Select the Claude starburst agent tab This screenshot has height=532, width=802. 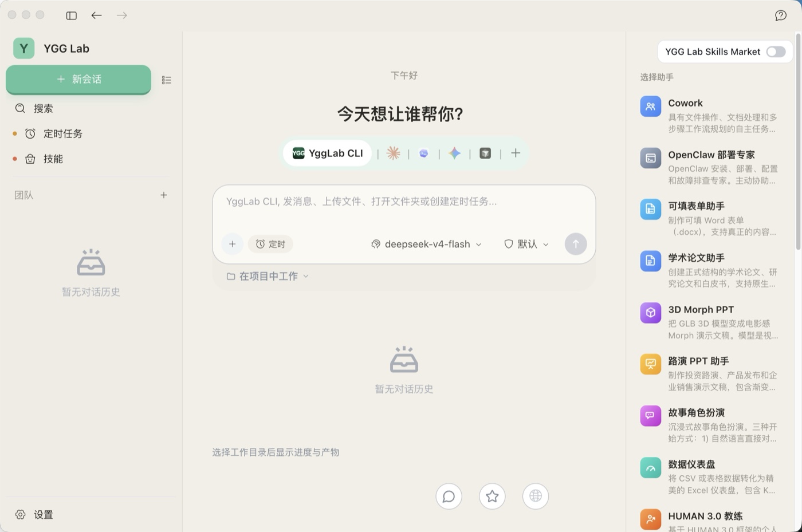click(x=393, y=153)
